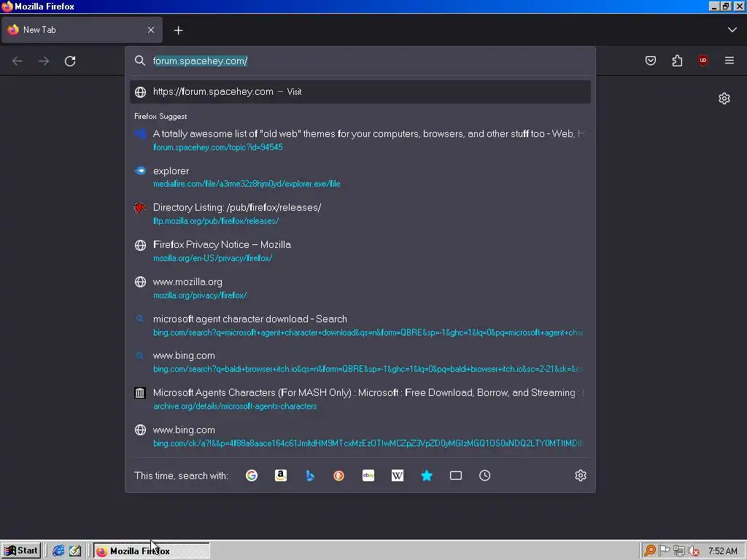The image size is (747, 560).
Task: Click the Back navigation arrow
Action: (18, 61)
